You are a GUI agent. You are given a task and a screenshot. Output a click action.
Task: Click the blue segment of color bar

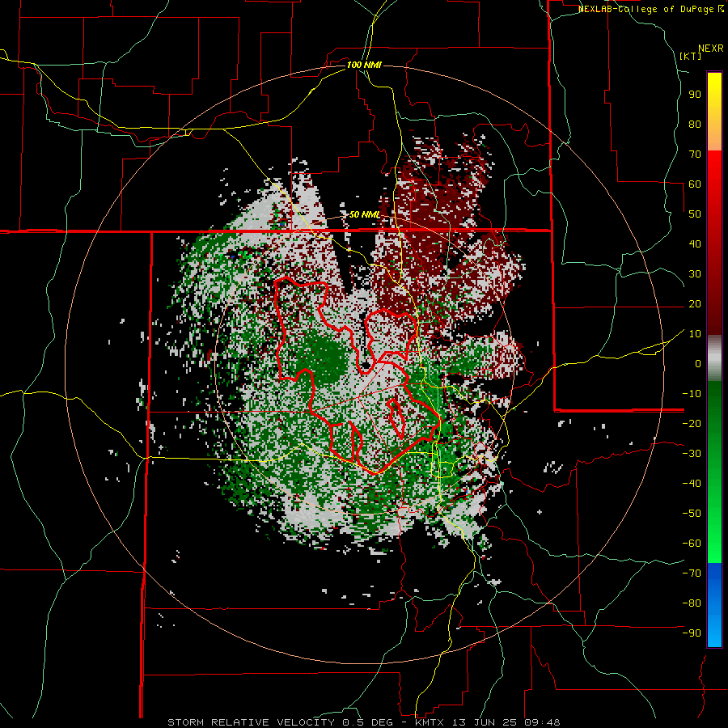tap(714, 604)
